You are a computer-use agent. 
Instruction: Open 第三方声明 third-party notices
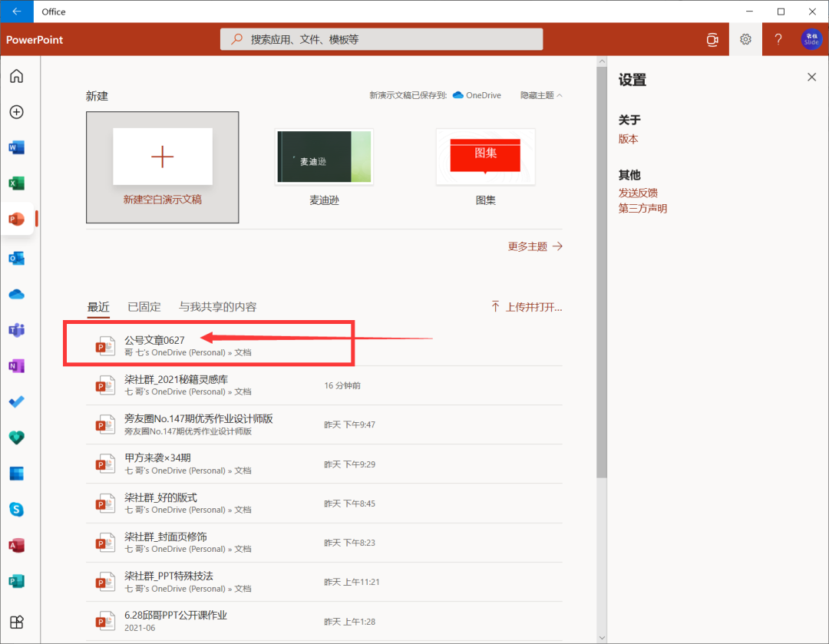tap(643, 208)
